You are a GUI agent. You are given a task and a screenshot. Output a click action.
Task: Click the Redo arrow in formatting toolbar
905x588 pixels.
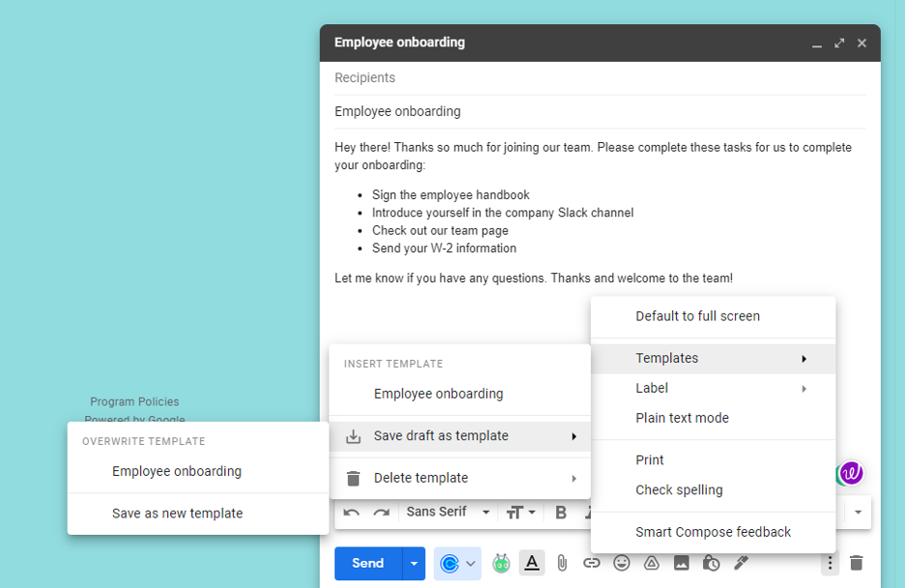tap(382, 513)
